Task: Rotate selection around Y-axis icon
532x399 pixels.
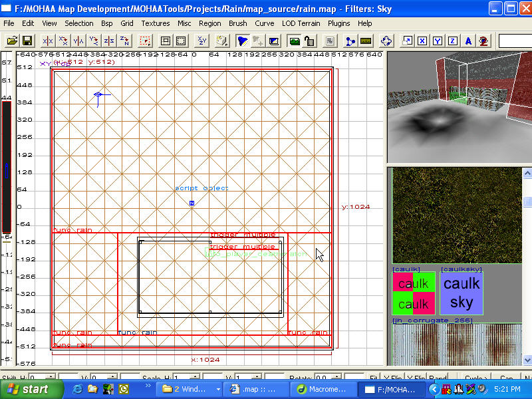Action: [x=94, y=41]
